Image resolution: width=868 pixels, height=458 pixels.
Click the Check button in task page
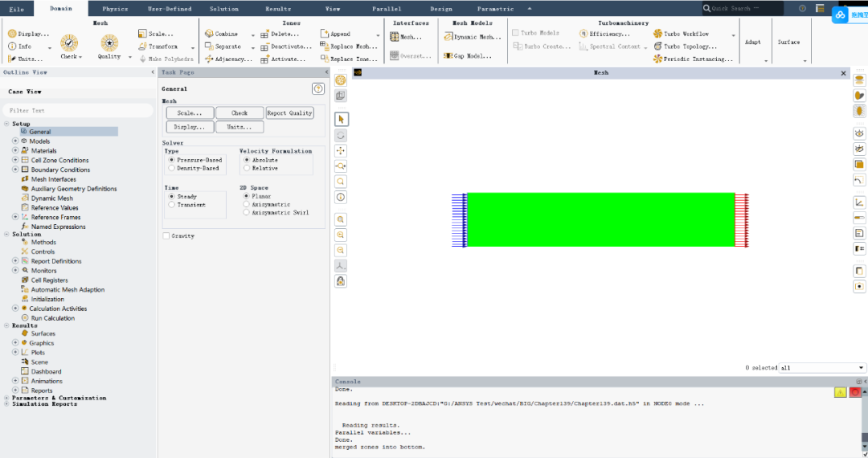click(x=240, y=112)
